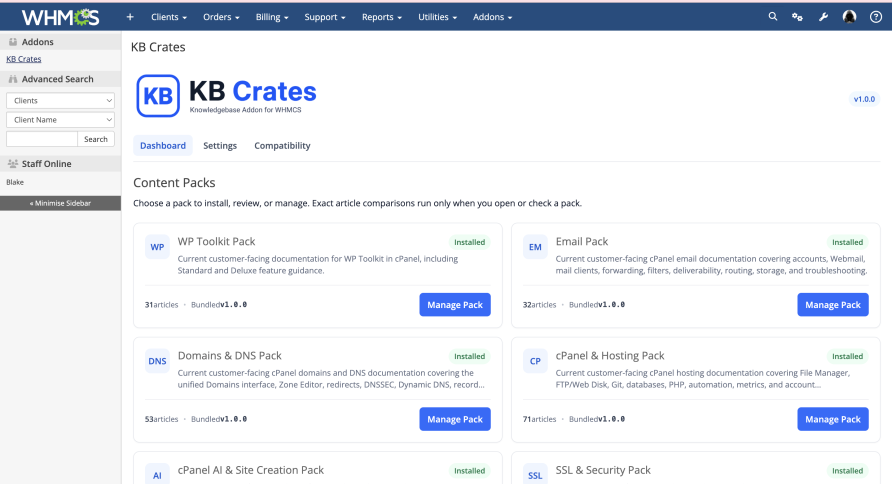Open the search magnifier icon
Viewport: 892px width, 484px height.
pyautogui.click(x=773, y=16)
